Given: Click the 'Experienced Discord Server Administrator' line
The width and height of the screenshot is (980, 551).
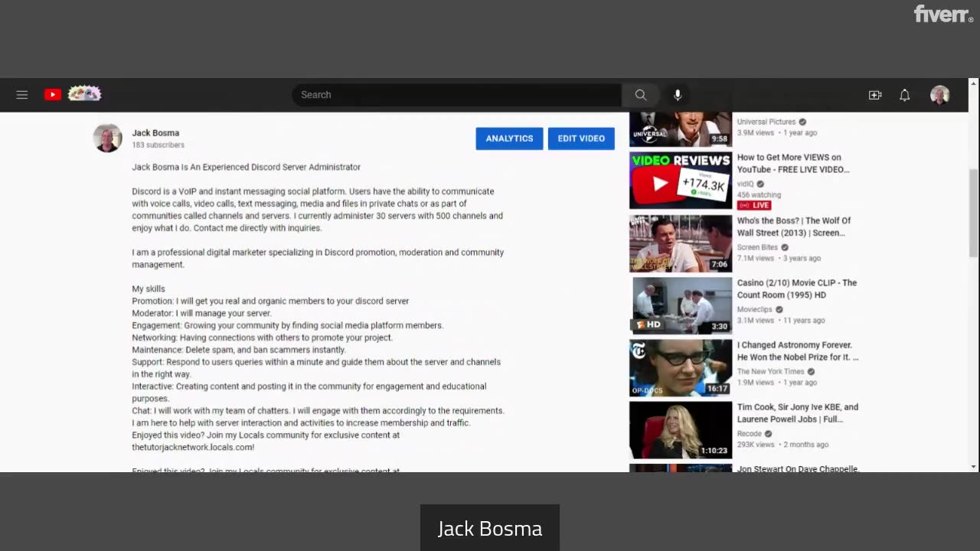Looking at the screenshot, I should point(246,167).
